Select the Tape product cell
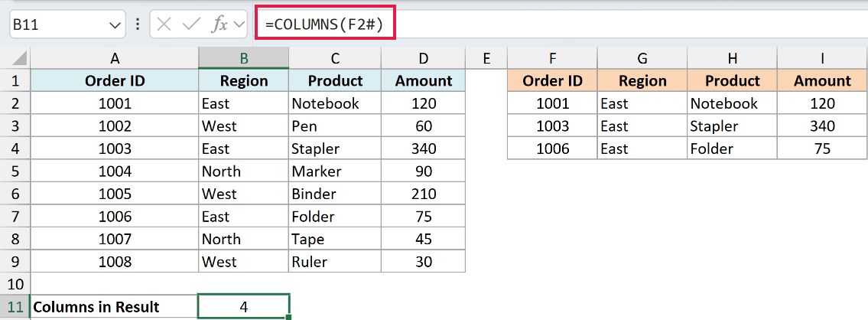The width and height of the screenshot is (868, 320). click(x=335, y=239)
